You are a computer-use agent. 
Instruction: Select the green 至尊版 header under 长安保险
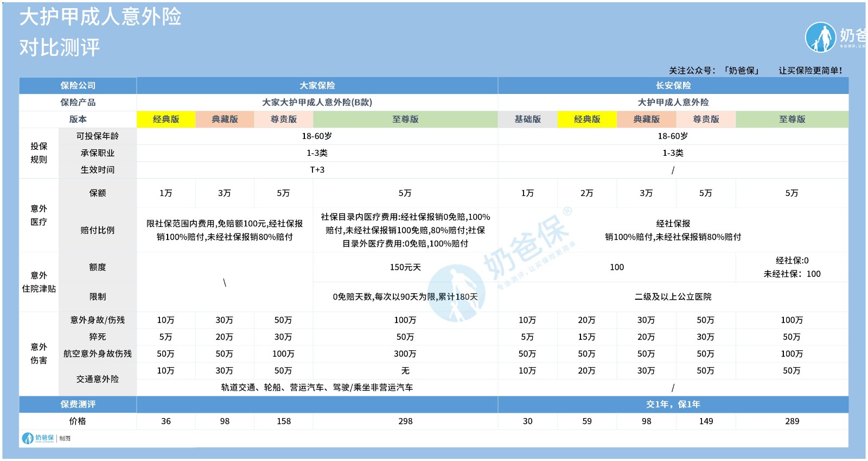792,119
